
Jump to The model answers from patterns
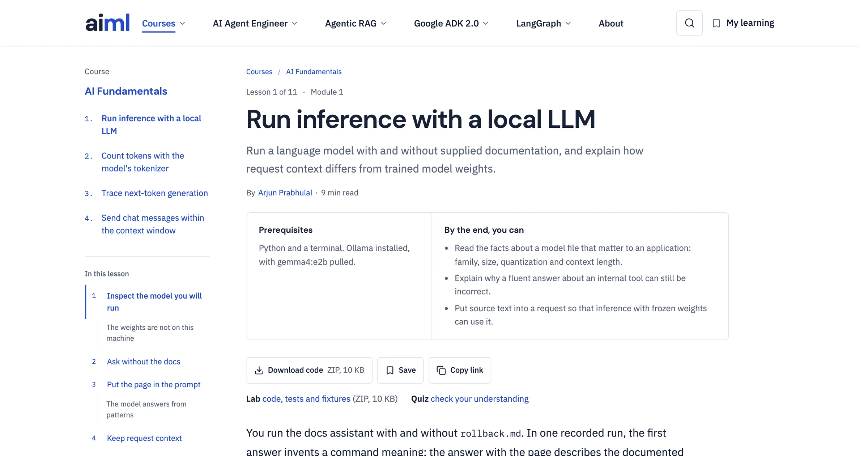[x=146, y=409]
